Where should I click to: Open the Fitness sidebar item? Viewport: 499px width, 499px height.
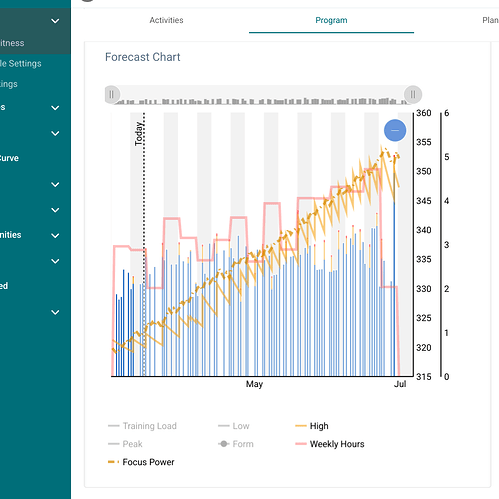pos(12,43)
